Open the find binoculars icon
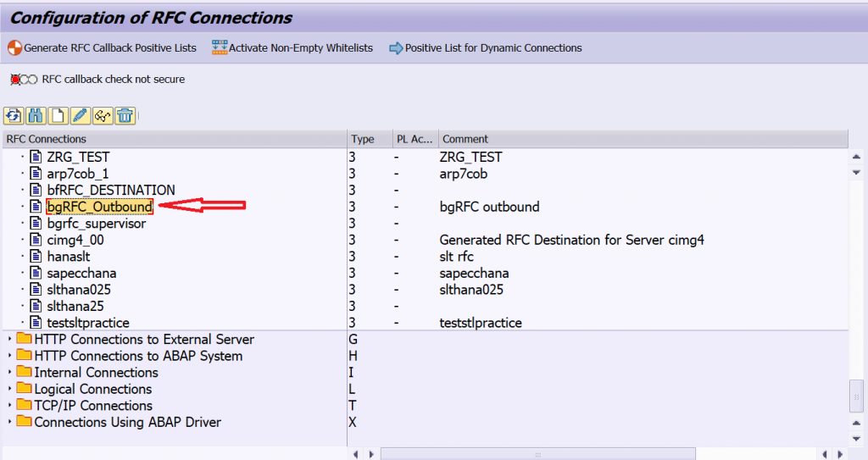 click(36, 116)
